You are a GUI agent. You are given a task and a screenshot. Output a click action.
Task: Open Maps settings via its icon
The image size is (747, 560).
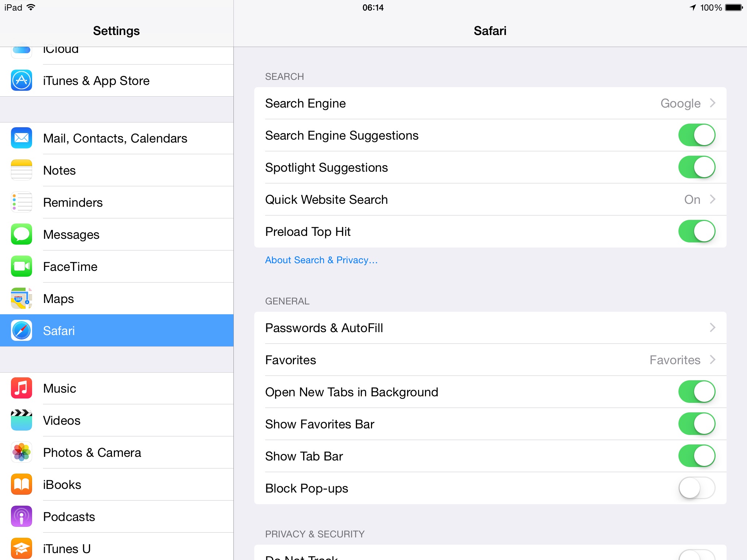click(x=22, y=298)
